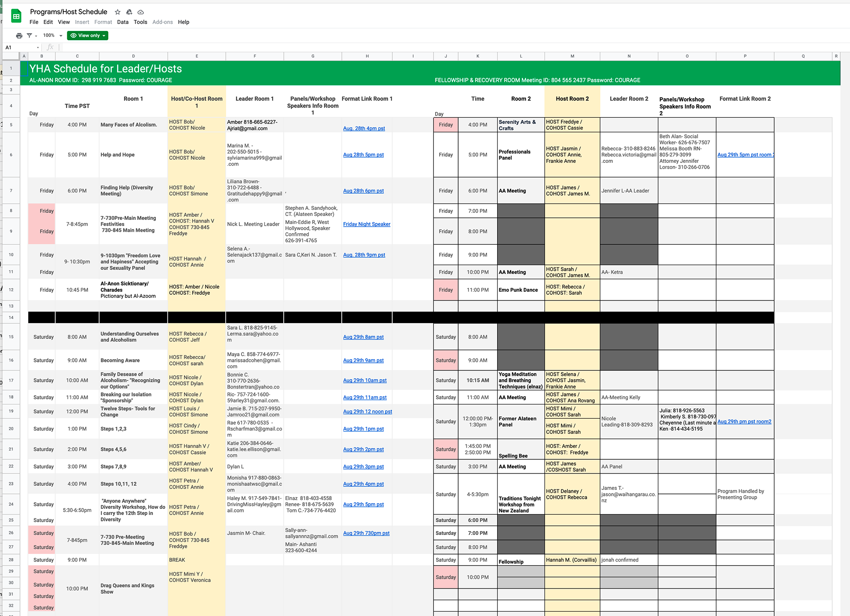Star the Programs/Host Schedule document

coord(117,12)
